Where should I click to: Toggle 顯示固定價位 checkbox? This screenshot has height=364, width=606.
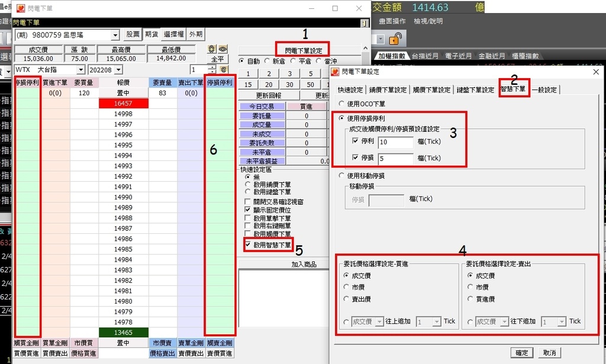(248, 210)
